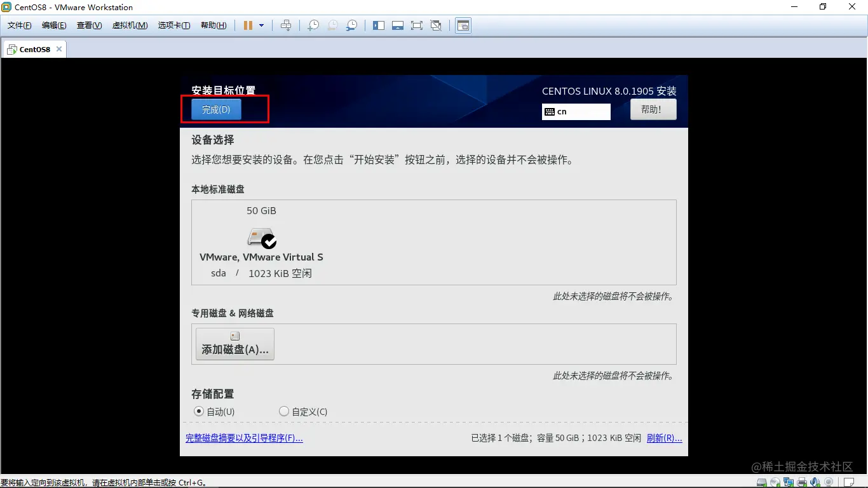Select the 自动(U) storage radio button

click(199, 411)
